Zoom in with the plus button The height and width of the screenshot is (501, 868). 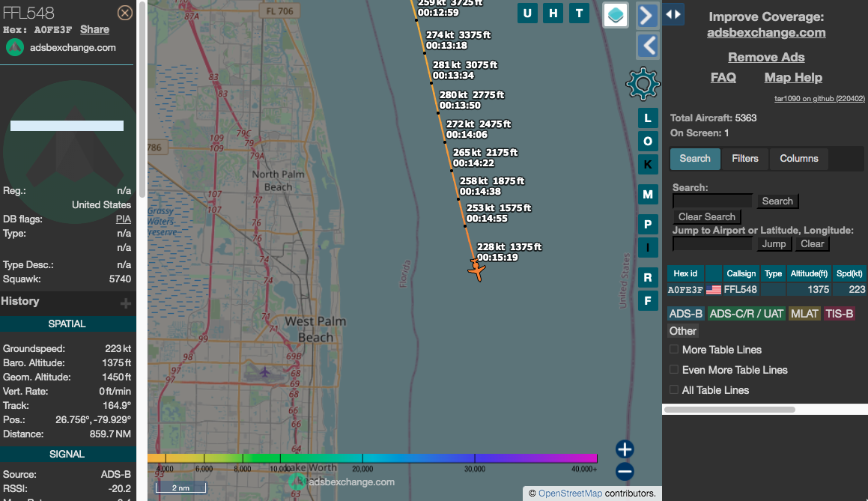tap(625, 449)
